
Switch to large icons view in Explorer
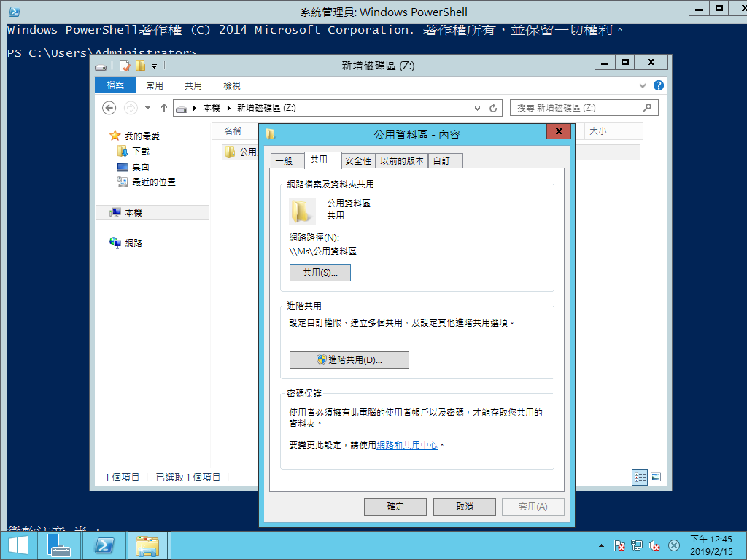656,477
